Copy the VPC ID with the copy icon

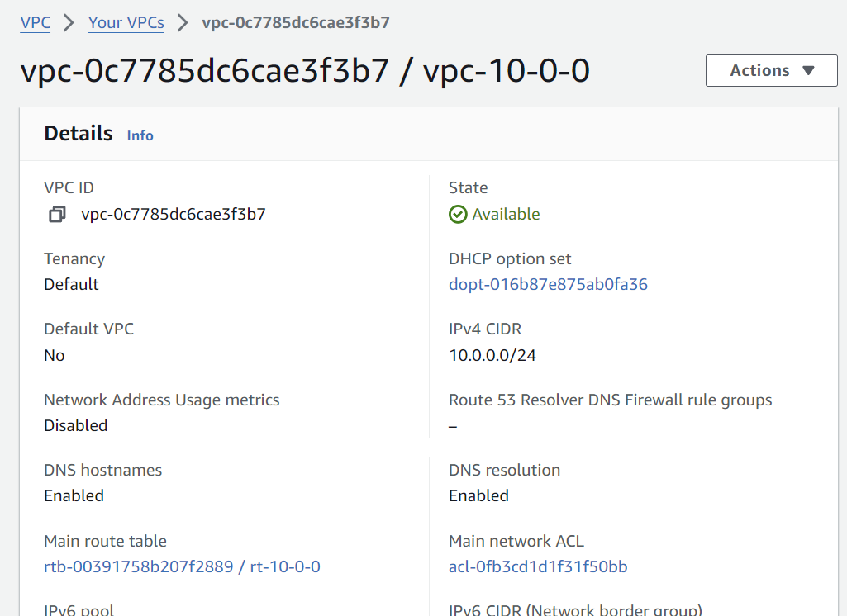coord(57,215)
